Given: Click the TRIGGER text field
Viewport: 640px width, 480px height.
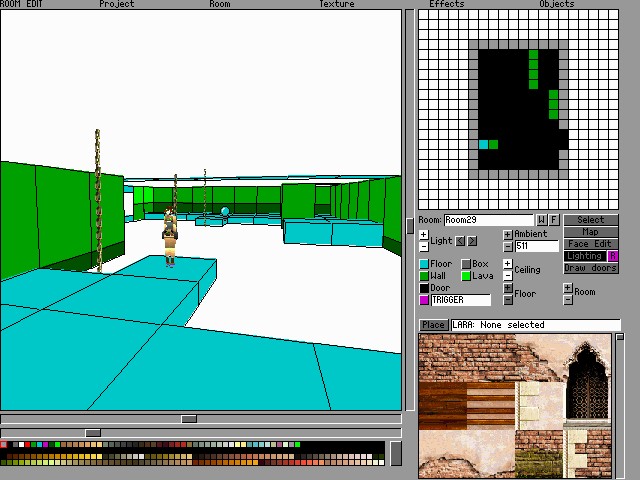Looking at the screenshot, I should tap(461, 300).
